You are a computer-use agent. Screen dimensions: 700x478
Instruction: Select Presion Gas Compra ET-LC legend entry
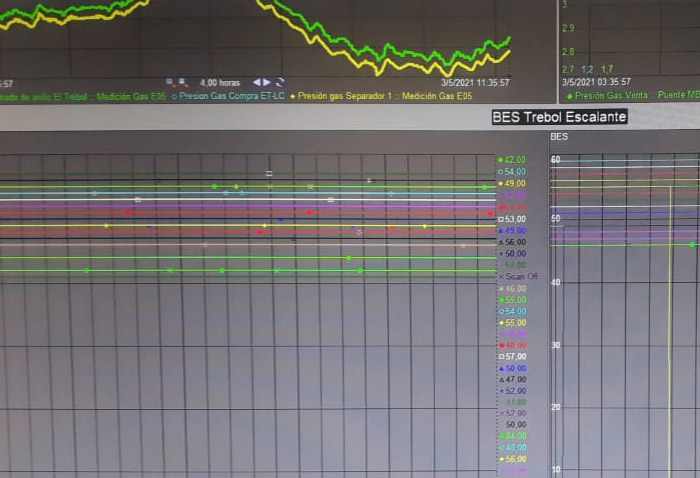tap(228, 96)
